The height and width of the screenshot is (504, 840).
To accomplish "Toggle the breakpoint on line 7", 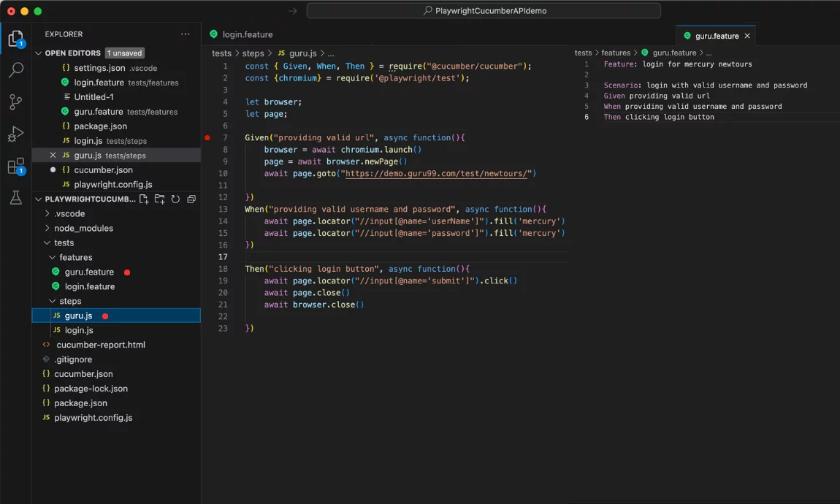I will [207, 137].
